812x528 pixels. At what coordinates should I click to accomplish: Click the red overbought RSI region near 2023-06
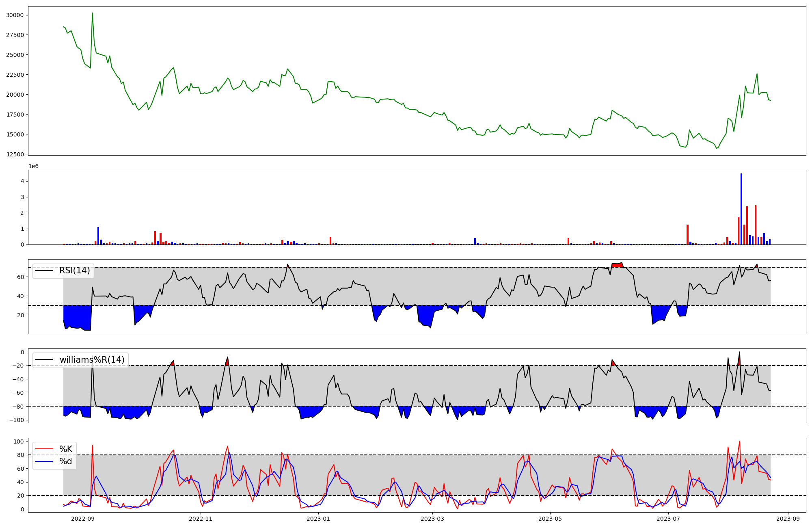pyautogui.click(x=617, y=265)
